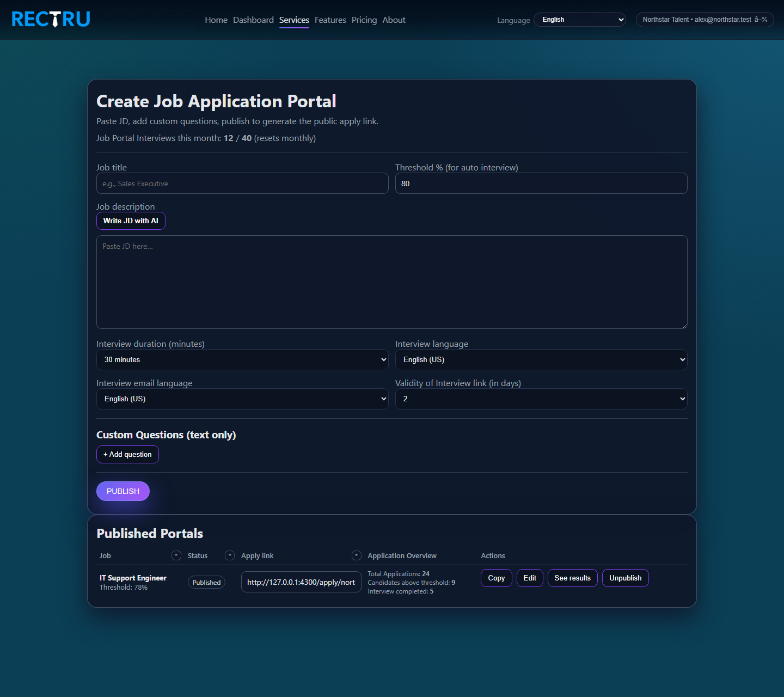Viewport: 784px width, 697px height.
Task: Click the Write JD with AI button
Action: (131, 221)
